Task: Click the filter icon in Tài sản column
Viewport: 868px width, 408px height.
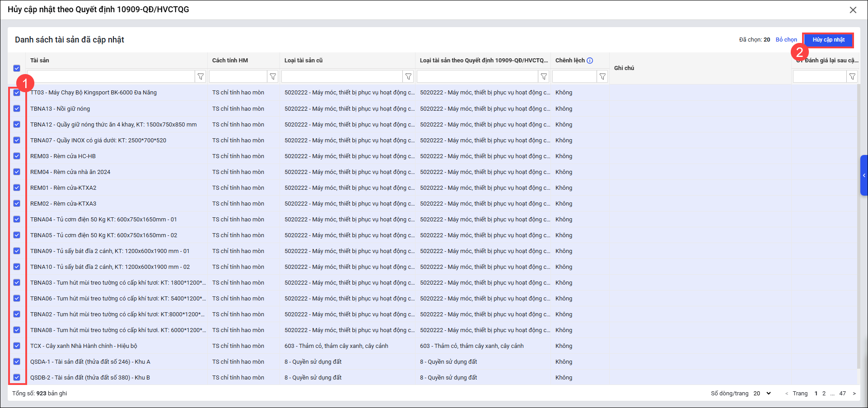Action: pyautogui.click(x=201, y=77)
